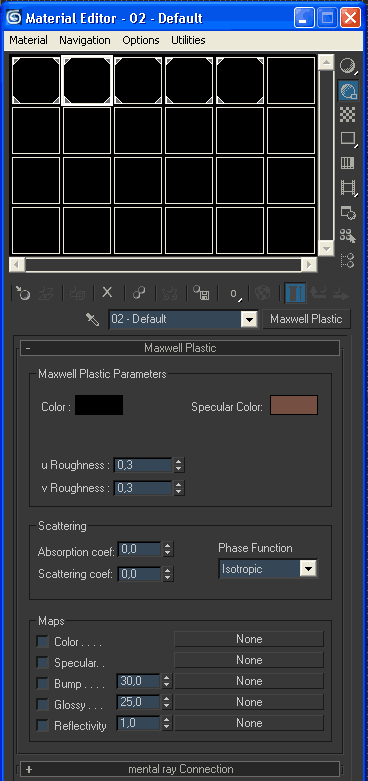The height and width of the screenshot is (781, 368).
Task: Open the Navigation menu
Action: pos(85,40)
